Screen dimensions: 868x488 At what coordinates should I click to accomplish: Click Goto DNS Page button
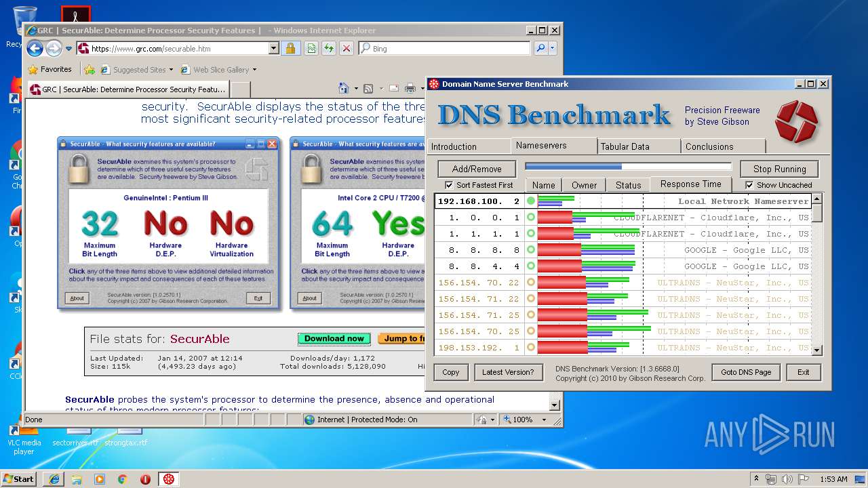pos(746,372)
